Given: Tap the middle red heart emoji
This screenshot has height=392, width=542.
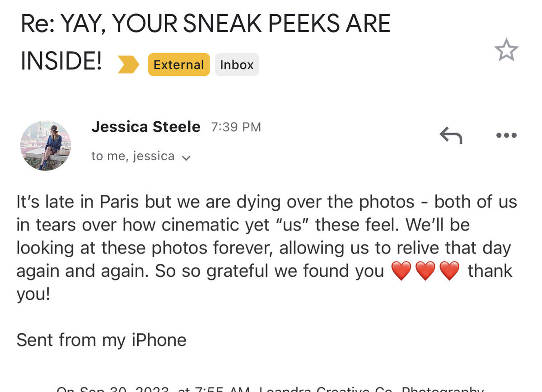Looking at the screenshot, I should (x=425, y=272).
